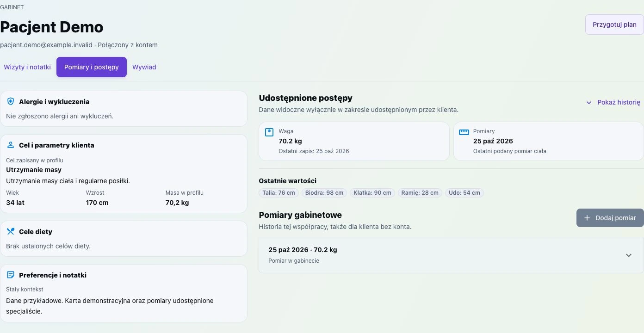Image resolution: width=644 pixels, height=333 pixels.
Task: Click the Nie zgłoszono alergii ani wykluczeń text
Action: click(60, 116)
